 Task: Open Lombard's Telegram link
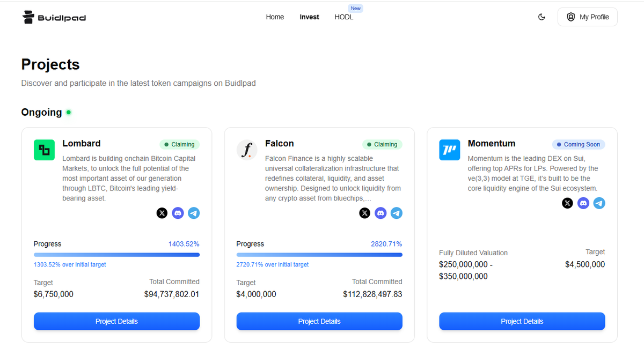point(194,213)
